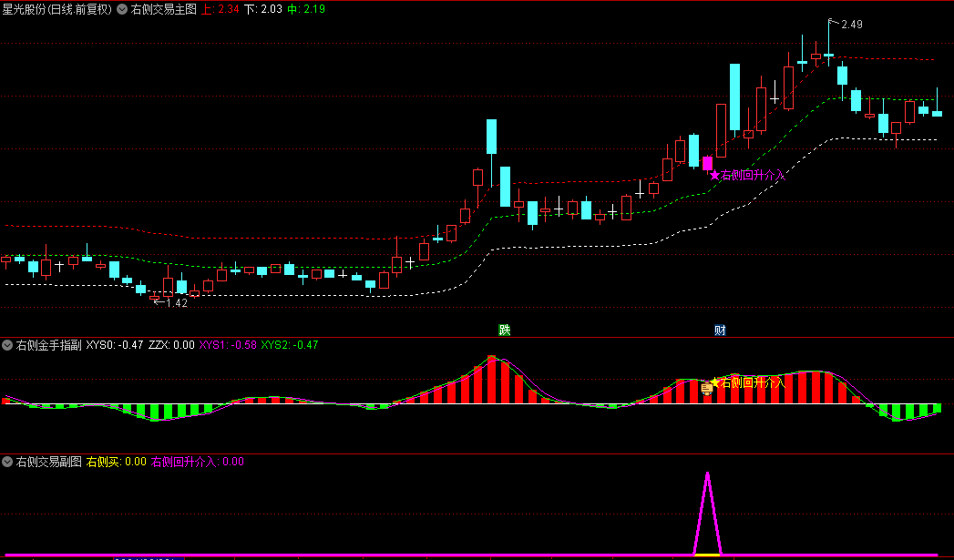Viewport: 954px width, 560px height.
Task: Click the green 中: 2.19 value
Action: click(x=306, y=9)
